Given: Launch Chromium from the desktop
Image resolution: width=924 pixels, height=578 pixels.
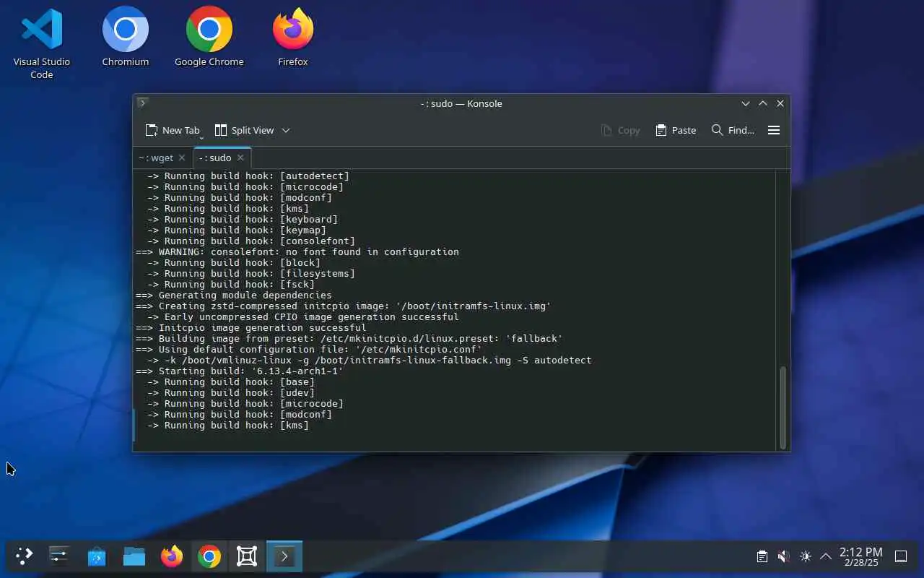Looking at the screenshot, I should (126, 37).
